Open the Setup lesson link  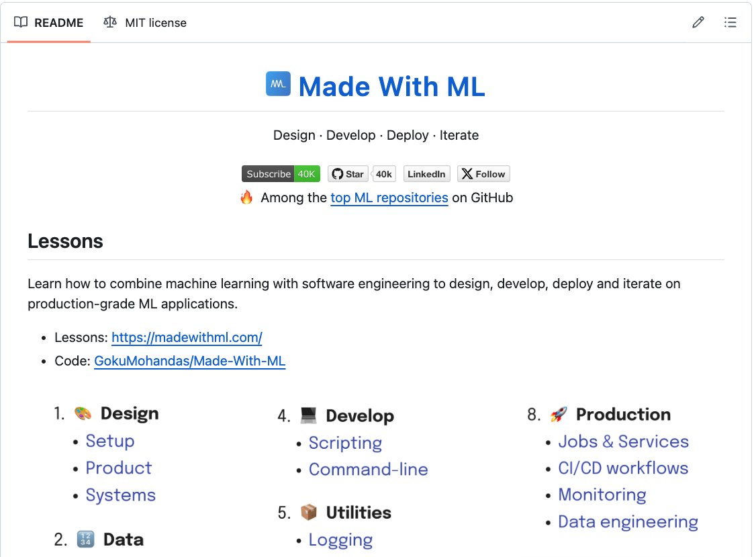pyautogui.click(x=110, y=441)
